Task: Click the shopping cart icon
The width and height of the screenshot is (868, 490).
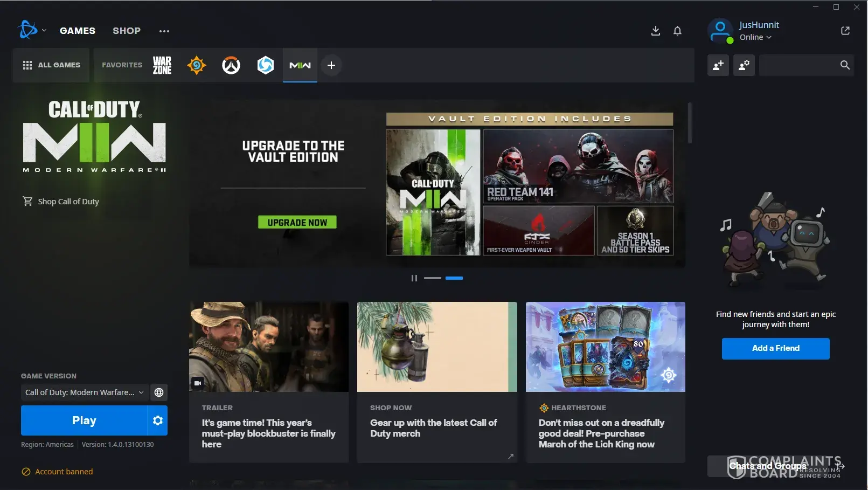Action: pyautogui.click(x=27, y=201)
